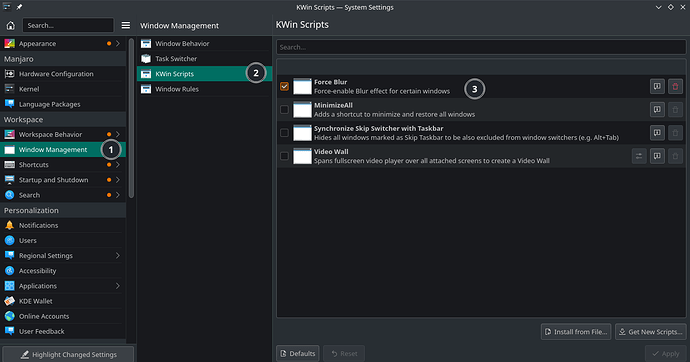
Task: Open Hardware Configuration
Action: click(63, 74)
